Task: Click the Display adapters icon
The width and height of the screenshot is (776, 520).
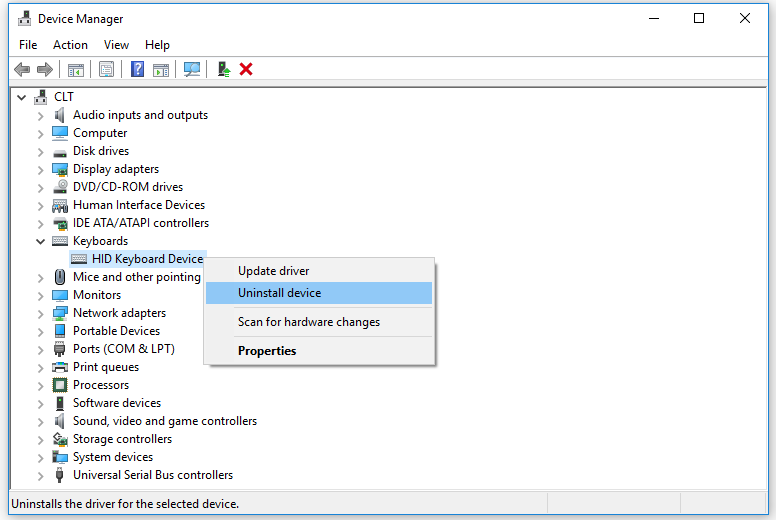Action: pos(60,170)
